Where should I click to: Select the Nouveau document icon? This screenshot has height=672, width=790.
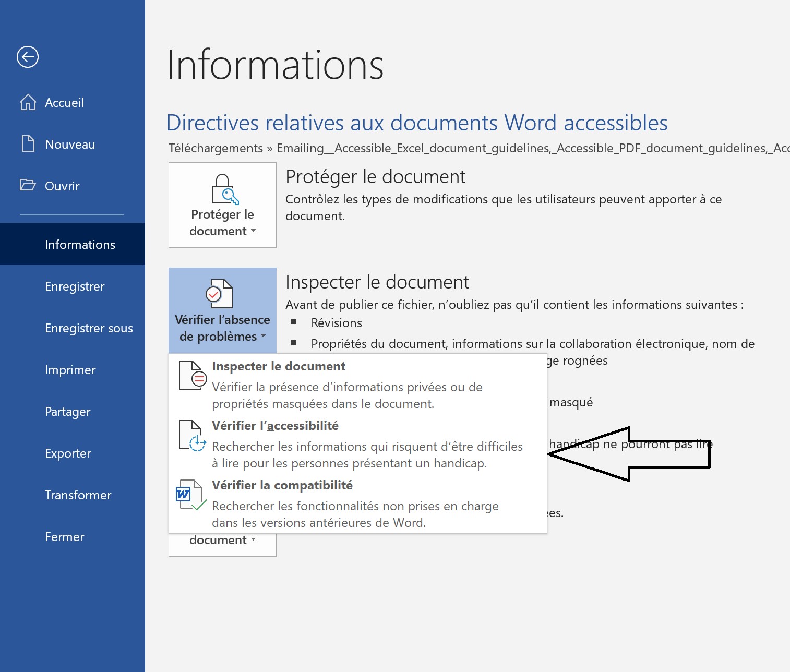(x=28, y=144)
